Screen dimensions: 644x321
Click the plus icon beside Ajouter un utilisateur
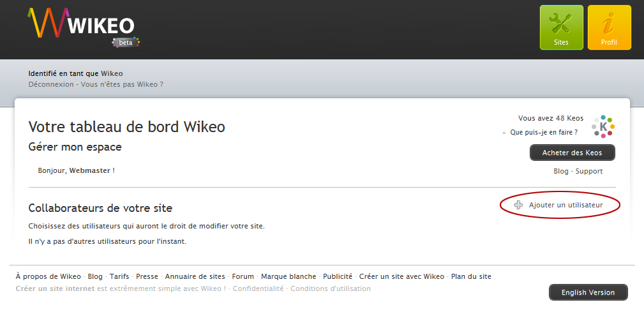[518, 205]
